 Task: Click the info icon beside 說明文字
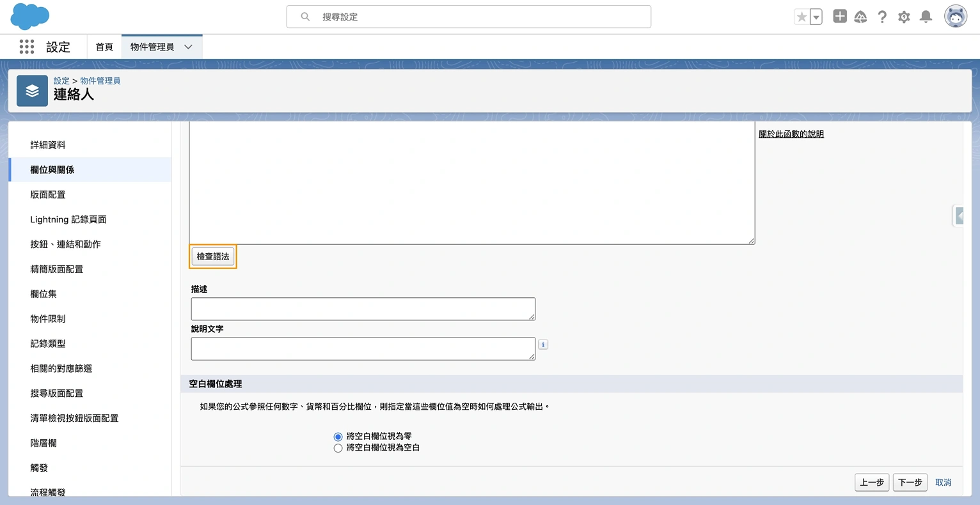click(542, 344)
